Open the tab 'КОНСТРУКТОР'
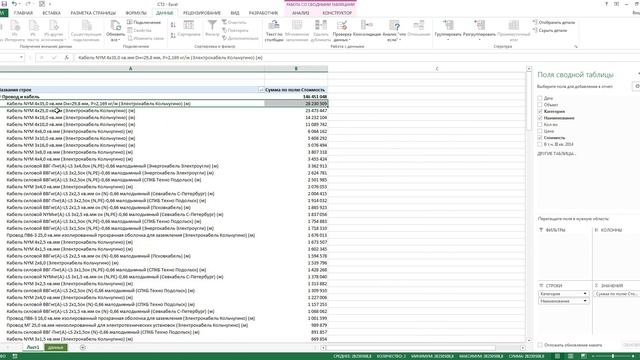 337,13
